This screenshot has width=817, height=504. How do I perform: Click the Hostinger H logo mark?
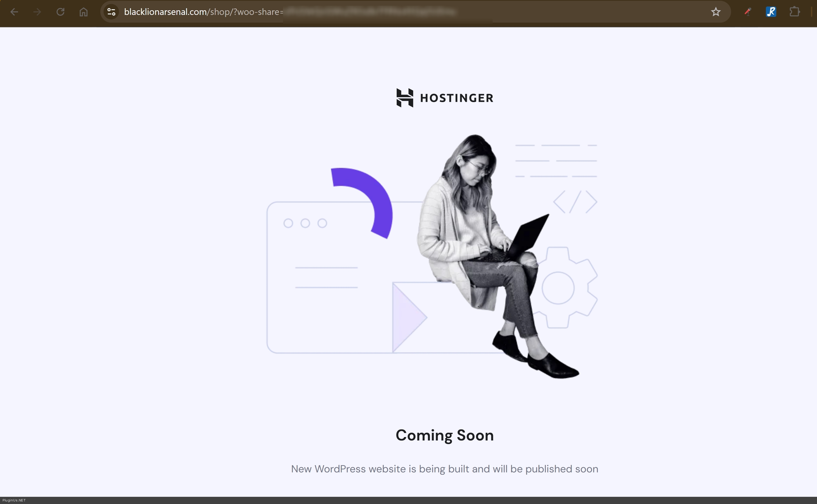pos(404,98)
